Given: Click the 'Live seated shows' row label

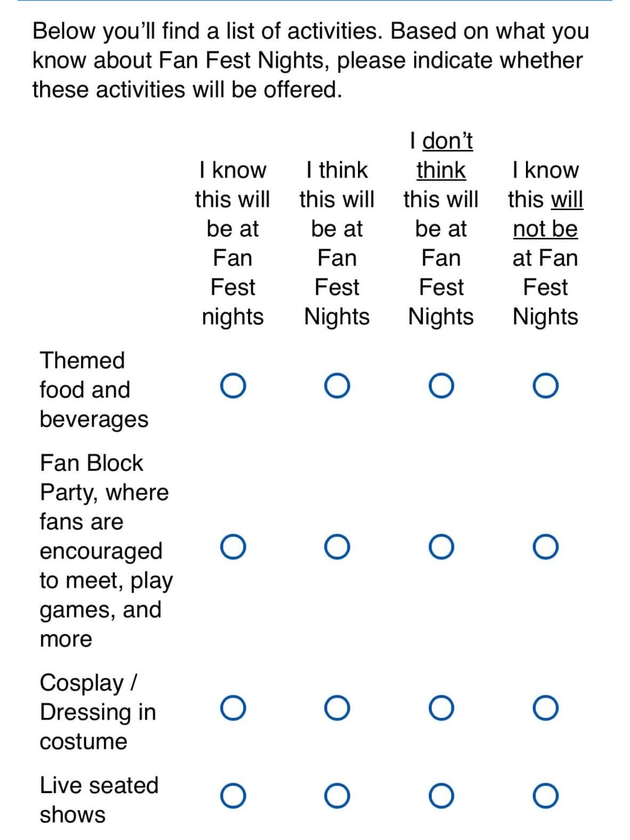Looking at the screenshot, I should click(x=99, y=799).
